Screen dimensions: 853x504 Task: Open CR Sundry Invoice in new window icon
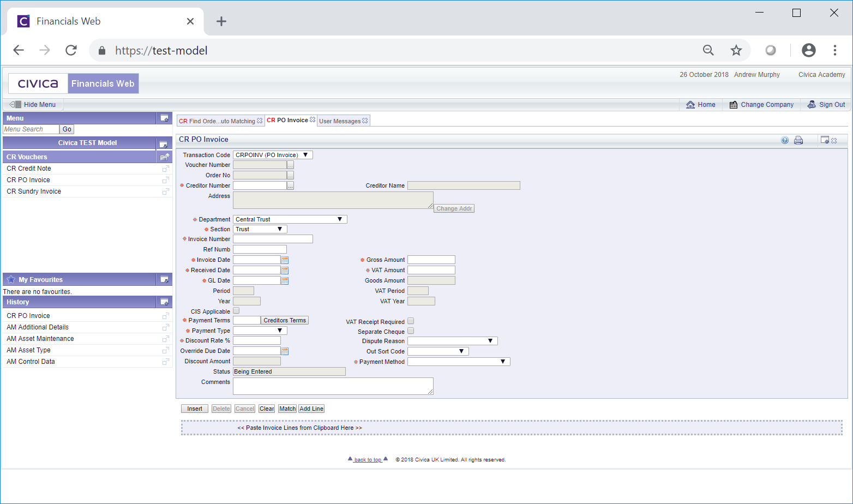tap(165, 191)
